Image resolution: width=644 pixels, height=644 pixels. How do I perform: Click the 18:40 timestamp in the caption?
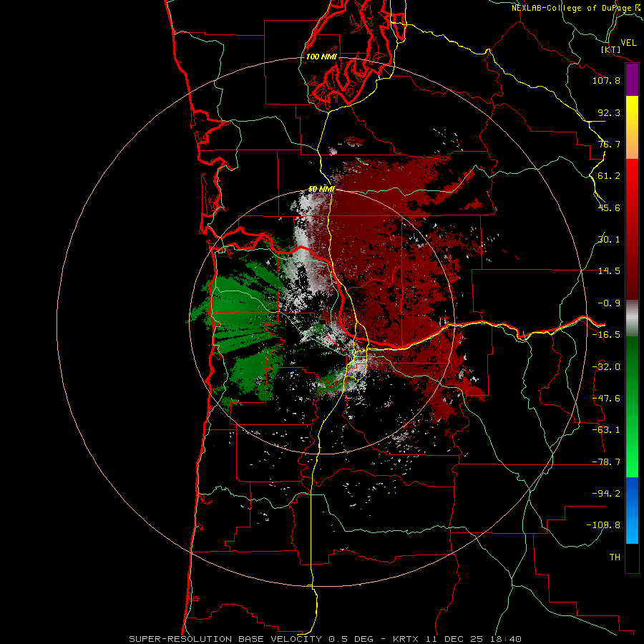point(507,639)
